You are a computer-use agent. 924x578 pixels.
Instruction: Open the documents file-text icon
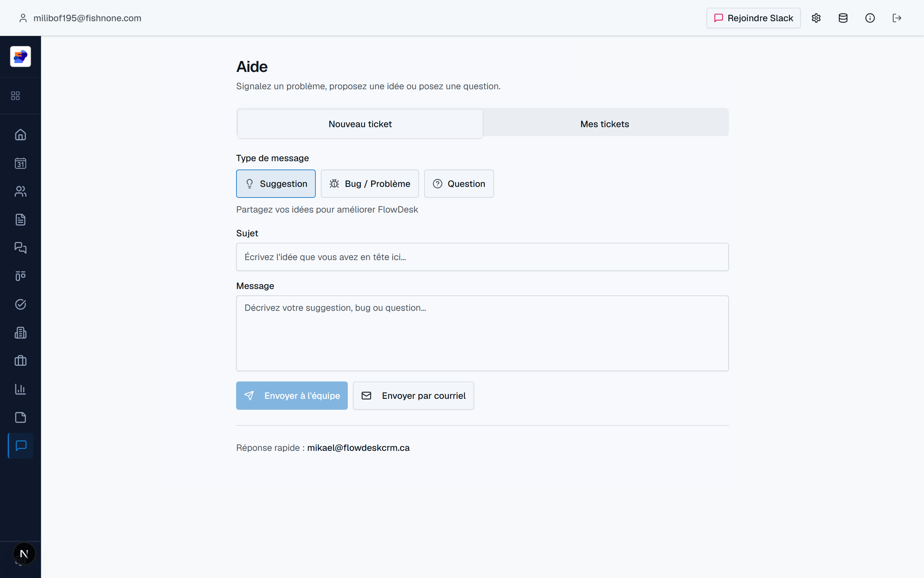(x=21, y=219)
